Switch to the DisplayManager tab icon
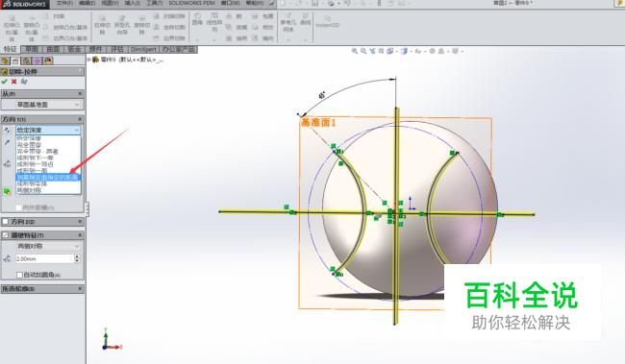625x364 pixels. [48, 61]
